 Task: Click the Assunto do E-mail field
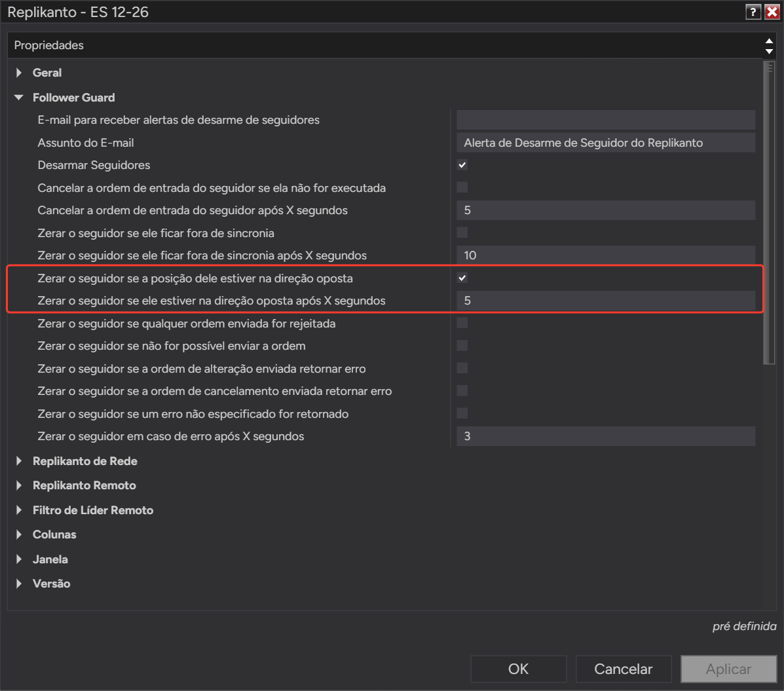605,143
